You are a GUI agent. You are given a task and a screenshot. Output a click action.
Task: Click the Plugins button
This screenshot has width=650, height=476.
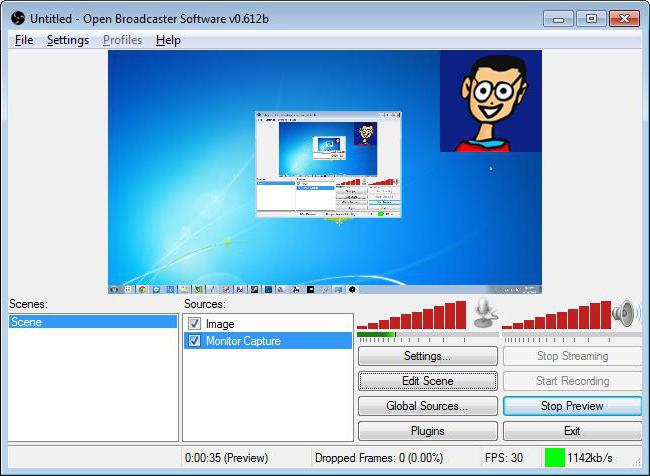click(x=428, y=431)
